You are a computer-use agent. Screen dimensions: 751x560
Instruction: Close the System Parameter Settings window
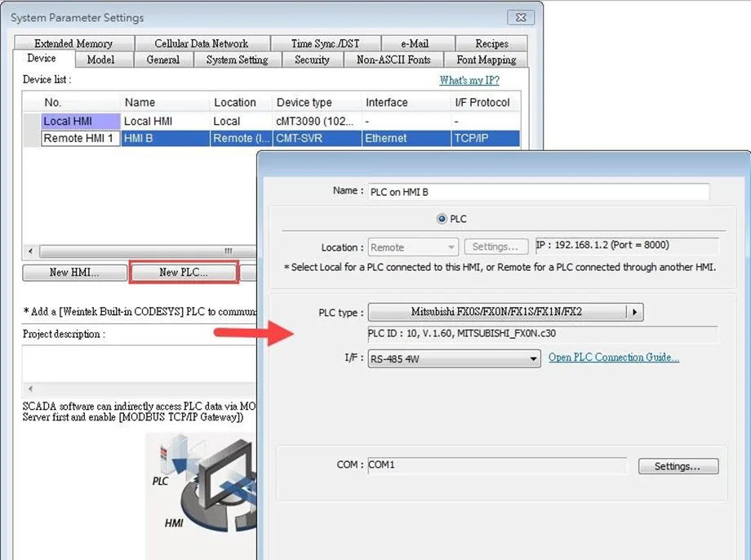pyautogui.click(x=521, y=18)
